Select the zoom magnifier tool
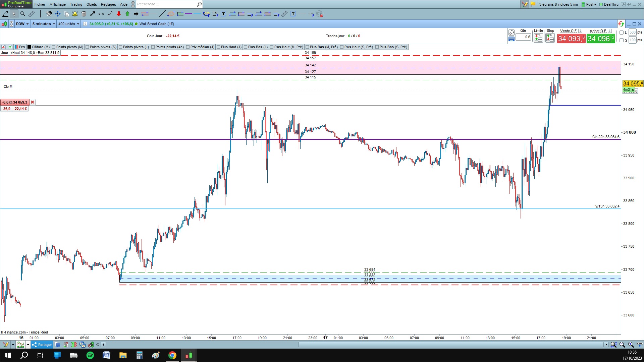The image size is (644, 362). 23,14
